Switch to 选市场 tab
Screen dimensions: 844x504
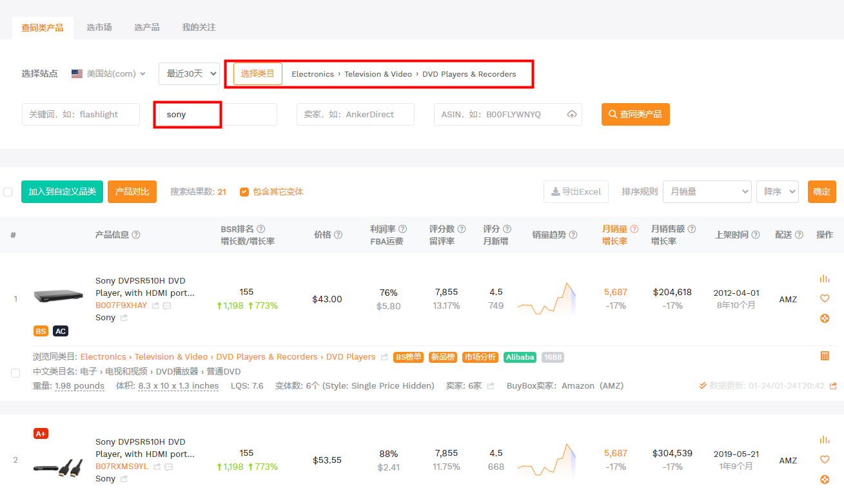99,28
